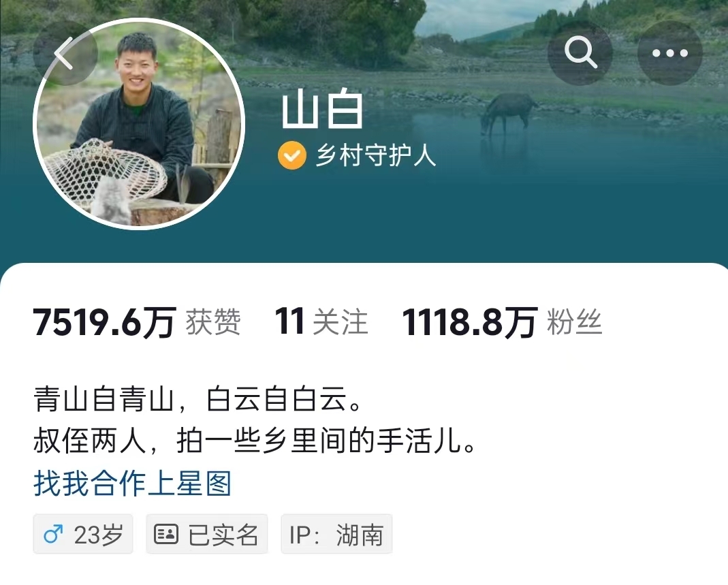Open the 1118.8万 粉丝 followers list
This screenshot has width=728, height=585.
502,321
